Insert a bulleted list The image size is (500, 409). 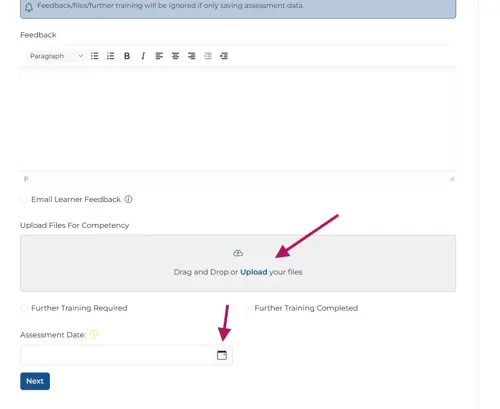95,56
